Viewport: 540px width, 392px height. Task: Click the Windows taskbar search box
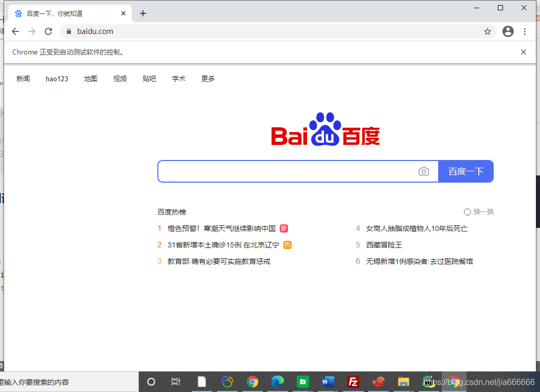pyautogui.click(x=69, y=382)
